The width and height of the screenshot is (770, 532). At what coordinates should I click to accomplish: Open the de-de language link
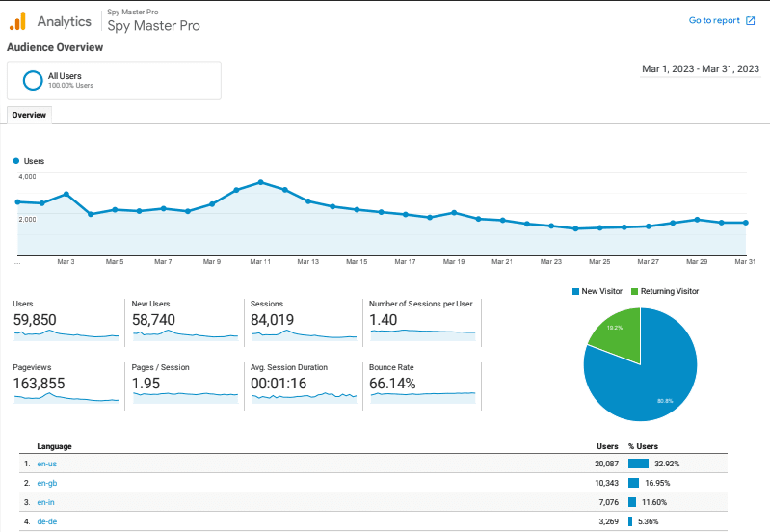[46, 521]
